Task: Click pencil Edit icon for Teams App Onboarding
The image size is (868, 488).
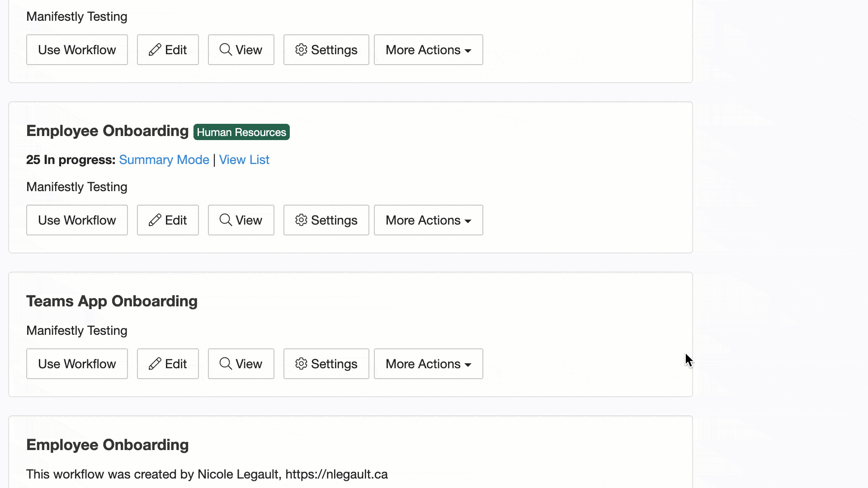Action: (x=155, y=364)
